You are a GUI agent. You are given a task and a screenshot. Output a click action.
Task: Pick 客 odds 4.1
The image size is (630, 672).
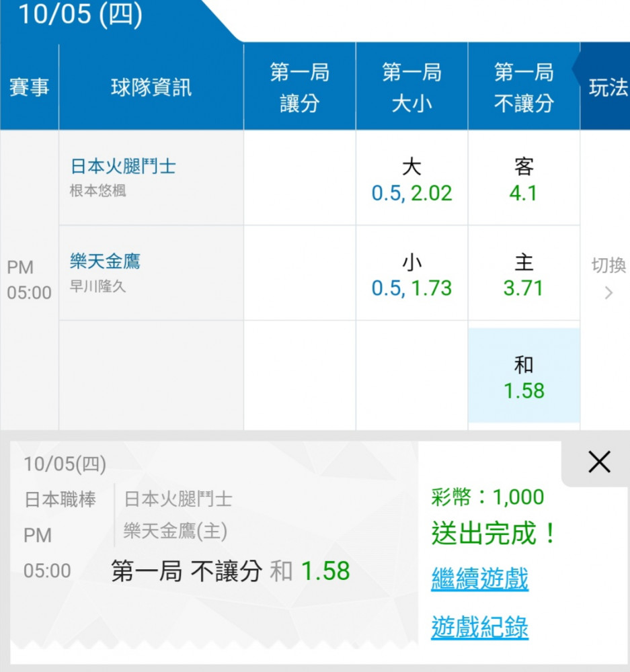(x=524, y=179)
